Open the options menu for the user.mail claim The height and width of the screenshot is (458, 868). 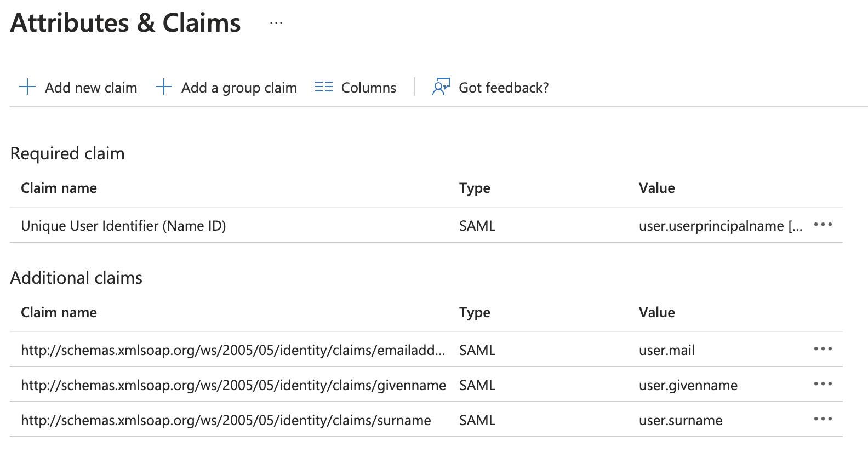click(x=823, y=349)
